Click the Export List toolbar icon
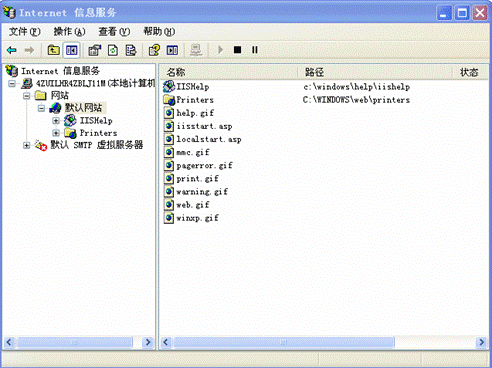The width and height of the screenshot is (492, 368). [131, 50]
